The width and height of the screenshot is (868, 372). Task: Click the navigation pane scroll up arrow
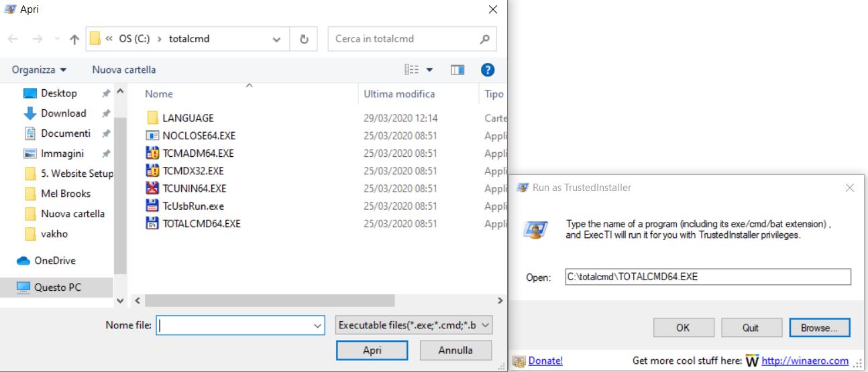pos(121,91)
